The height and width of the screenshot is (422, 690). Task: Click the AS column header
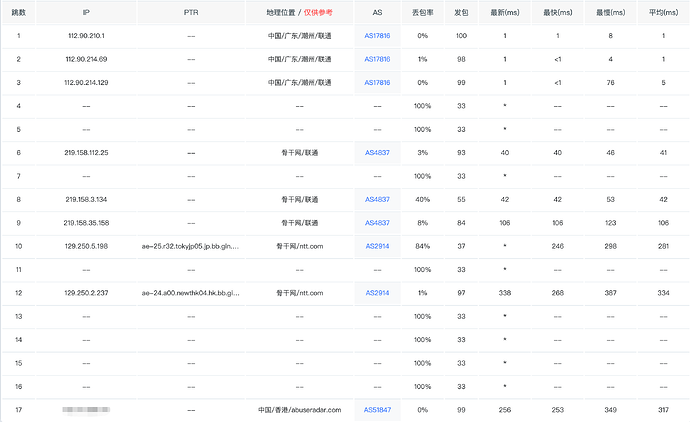377,12
